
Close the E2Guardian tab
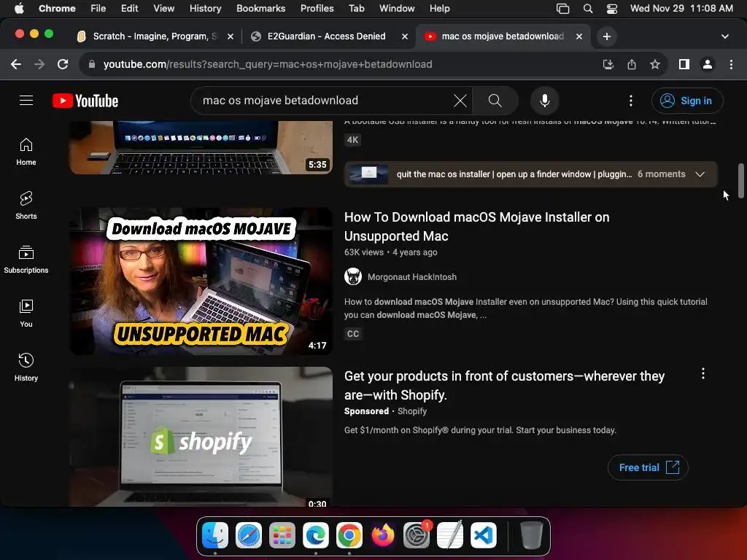pos(404,36)
